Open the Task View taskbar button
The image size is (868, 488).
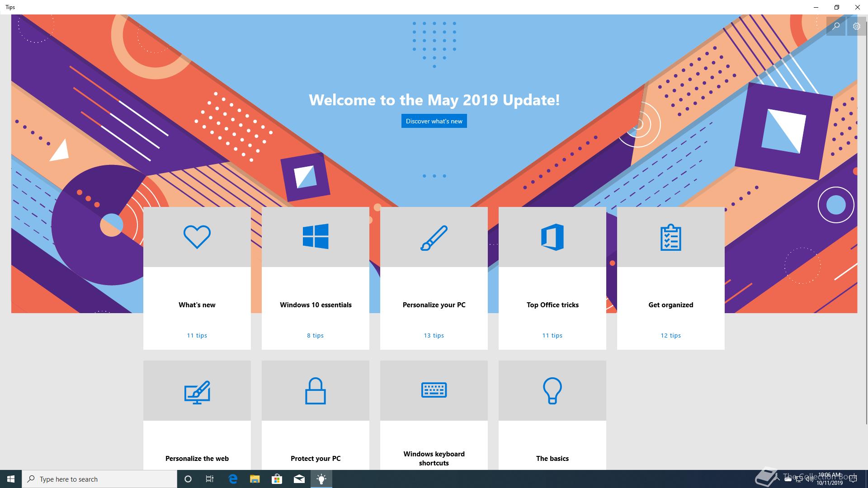coord(210,479)
